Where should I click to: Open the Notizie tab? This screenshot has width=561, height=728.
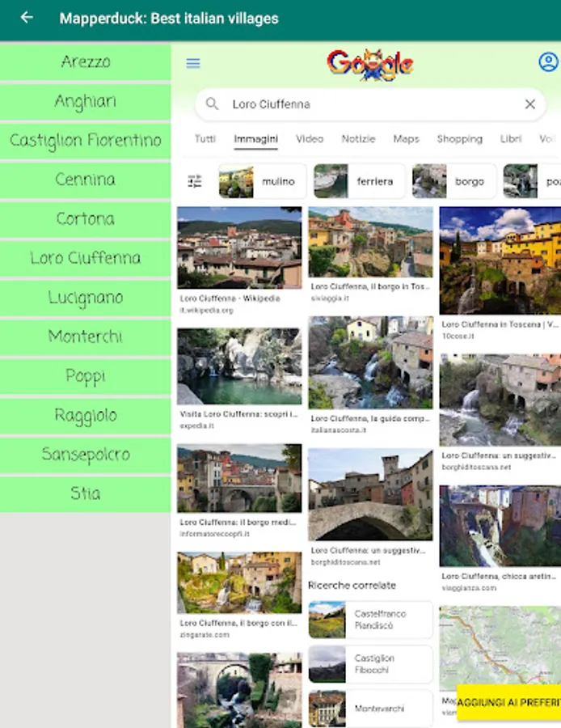[x=358, y=139]
